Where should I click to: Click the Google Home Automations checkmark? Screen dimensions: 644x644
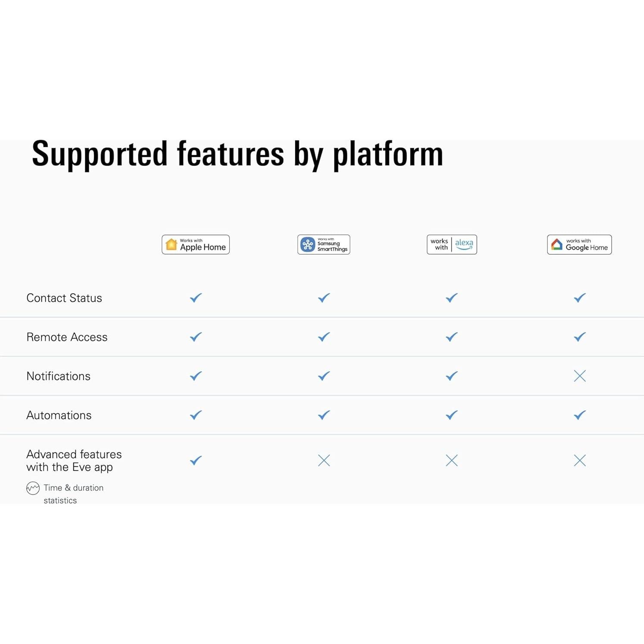click(580, 415)
